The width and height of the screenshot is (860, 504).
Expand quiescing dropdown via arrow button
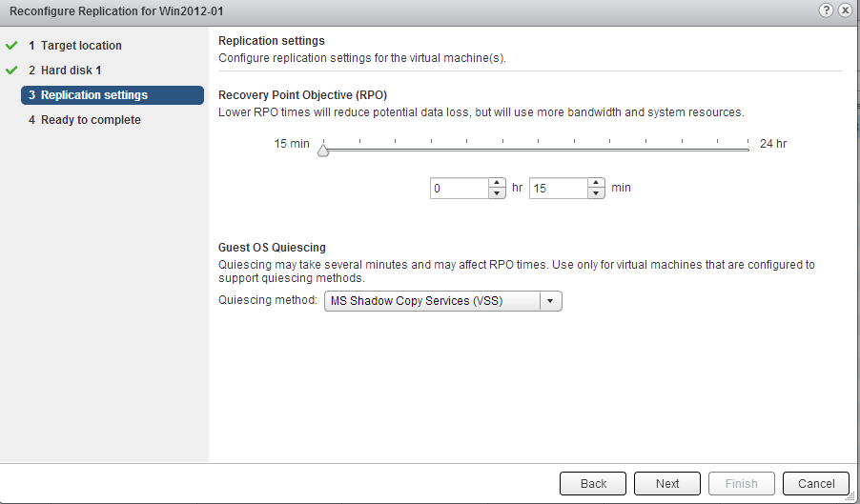[x=551, y=301]
